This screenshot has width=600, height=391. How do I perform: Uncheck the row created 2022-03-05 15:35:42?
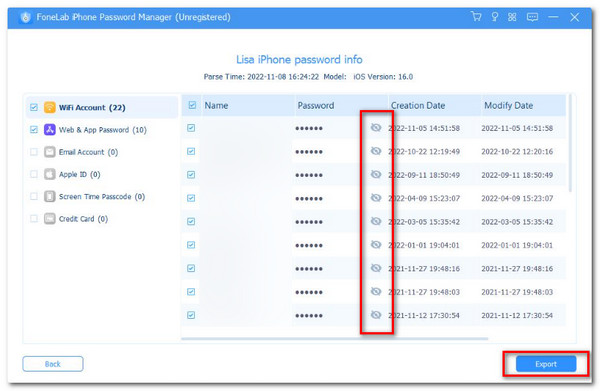191,222
